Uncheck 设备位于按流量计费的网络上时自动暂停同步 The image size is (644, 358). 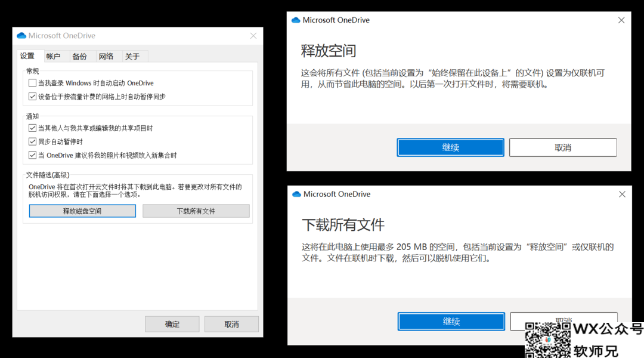pyautogui.click(x=33, y=96)
